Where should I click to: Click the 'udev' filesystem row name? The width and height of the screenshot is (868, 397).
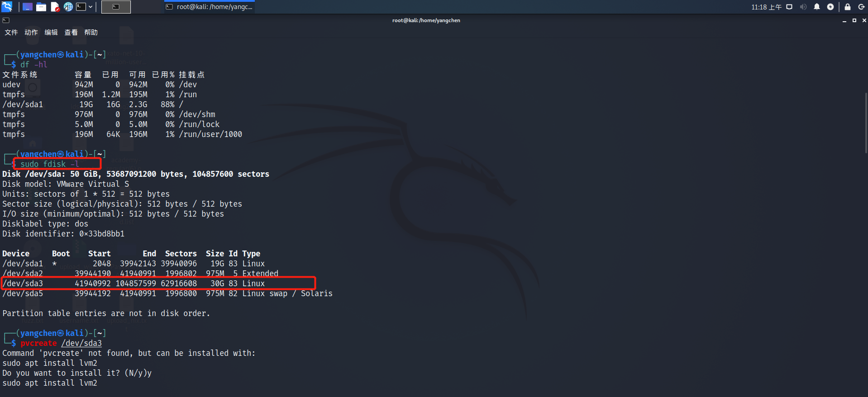(11, 85)
